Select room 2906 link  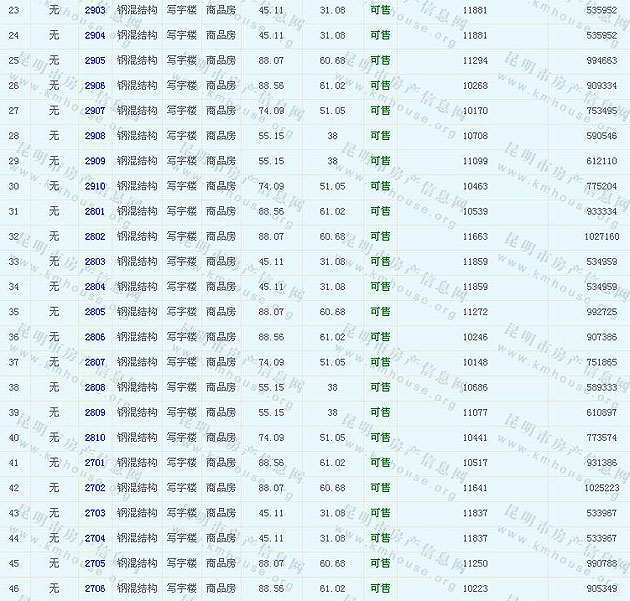95,85
